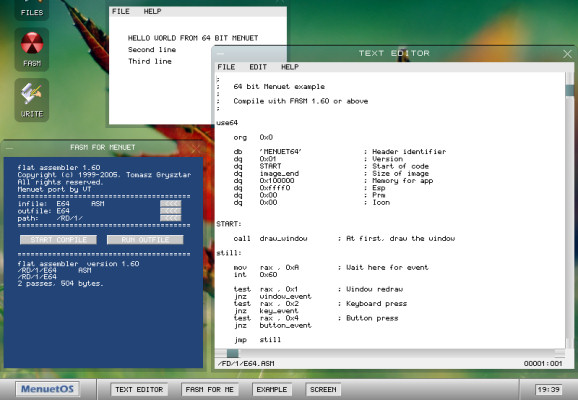Viewport: 578px width, 400px height.
Task: Click 'dq 0x100000' code line
Action: (x=264, y=181)
